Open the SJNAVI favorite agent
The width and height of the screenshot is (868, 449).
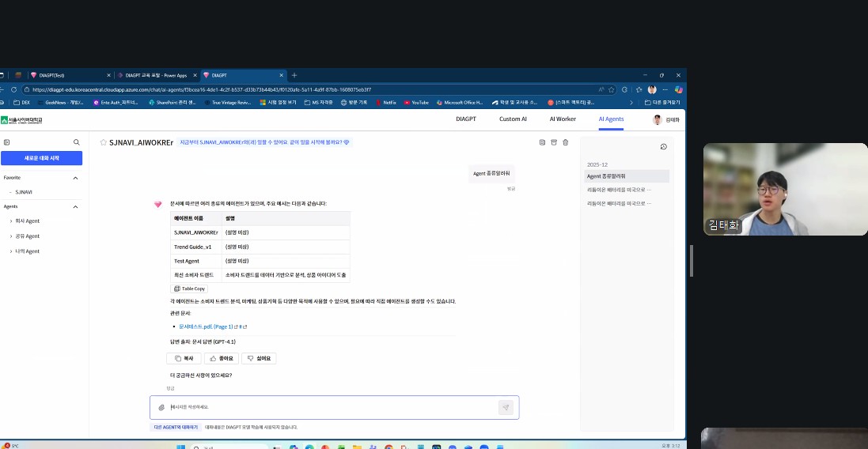tap(24, 192)
